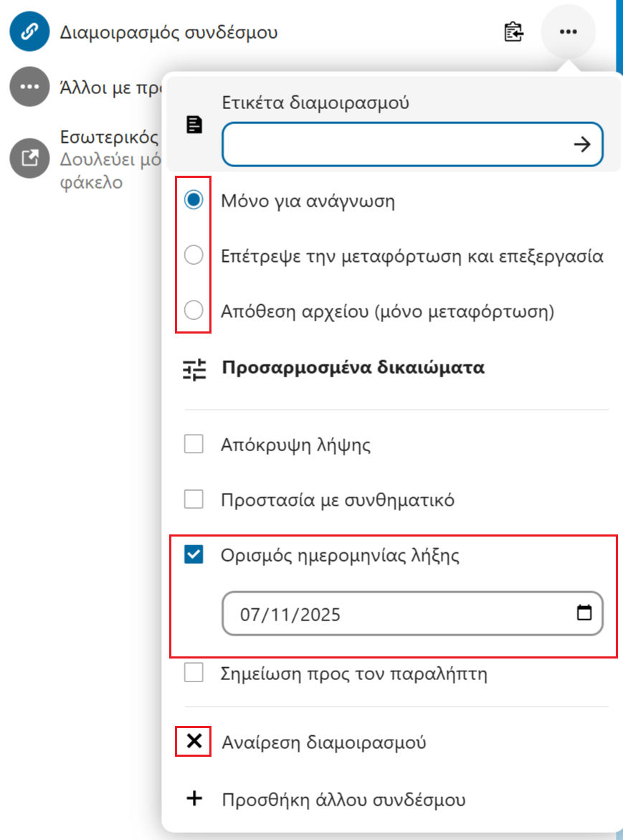
Task: Copy share link with clipboard icon
Action: pos(514,32)
